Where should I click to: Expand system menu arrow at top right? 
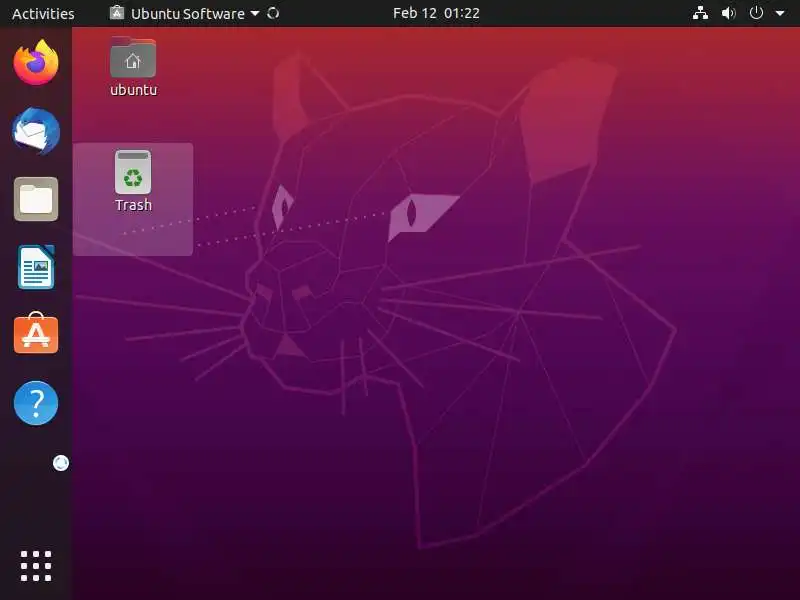coord(780,13)
